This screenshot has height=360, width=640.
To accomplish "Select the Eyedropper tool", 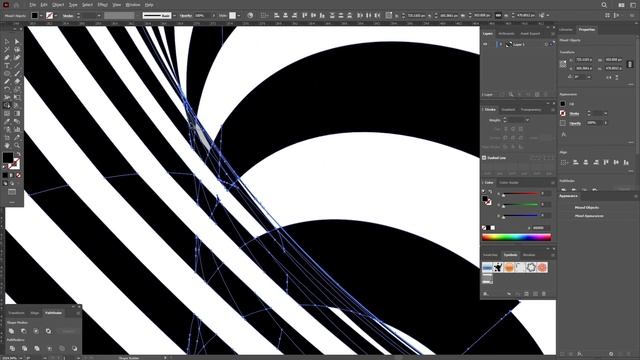I will [x=7, y=121].
